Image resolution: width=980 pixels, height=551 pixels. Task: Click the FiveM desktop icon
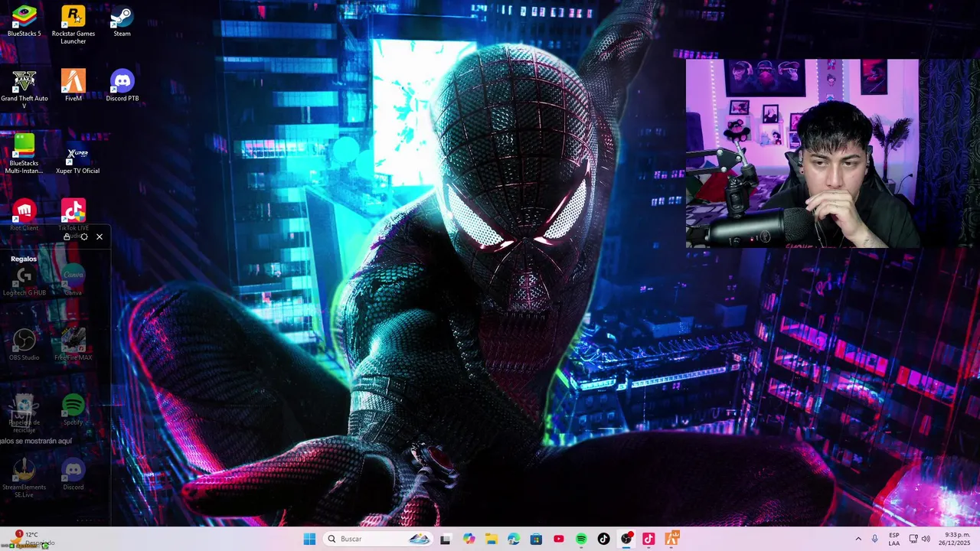(73, 86)
